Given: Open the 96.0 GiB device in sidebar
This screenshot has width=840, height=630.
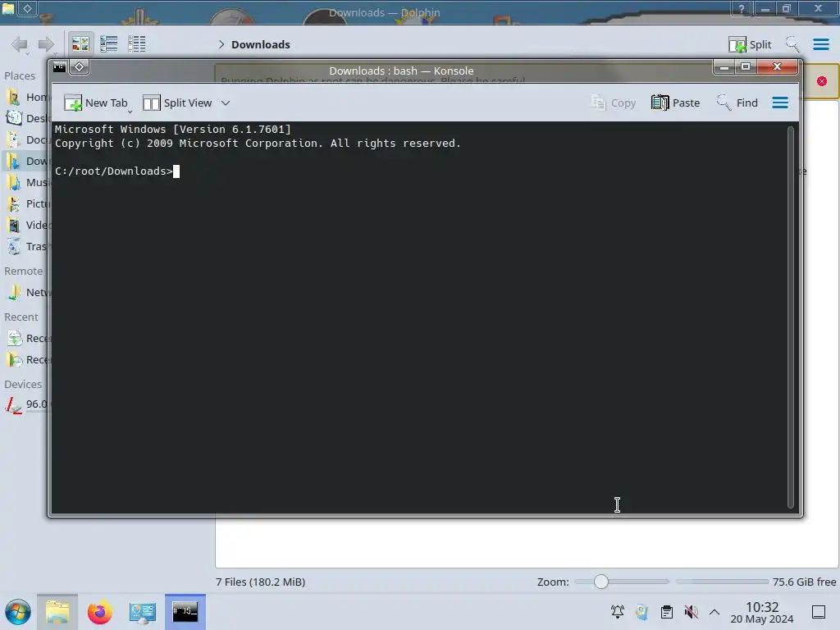Looking at the screenshot, I should click(x=27, y=404).
